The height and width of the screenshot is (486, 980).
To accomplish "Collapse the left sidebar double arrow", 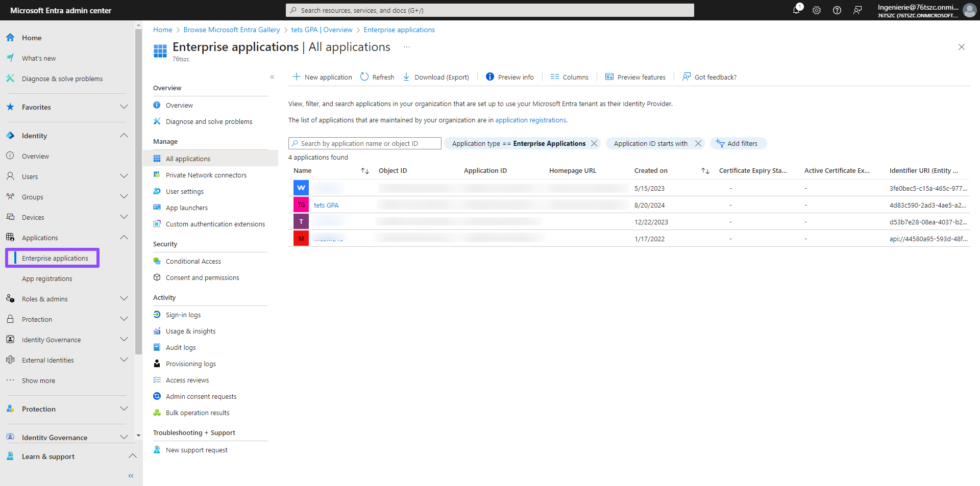I will coord(131,476).
